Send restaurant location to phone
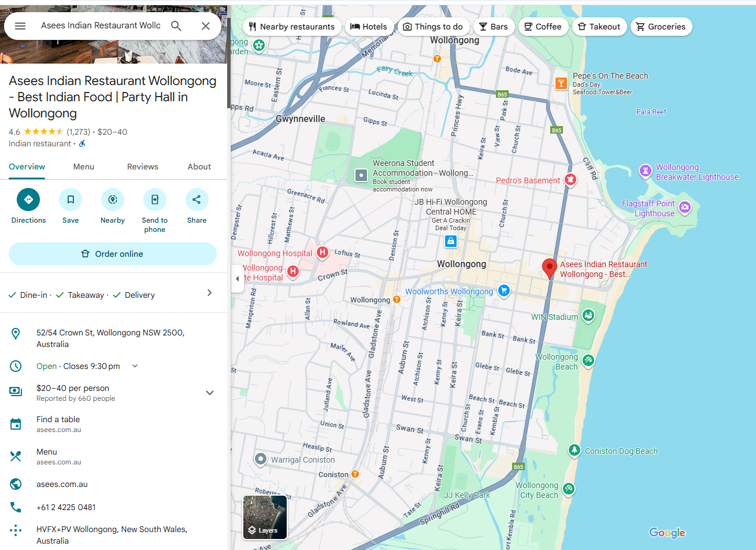Viewport: 756px width, 550px height. [154, 200]
